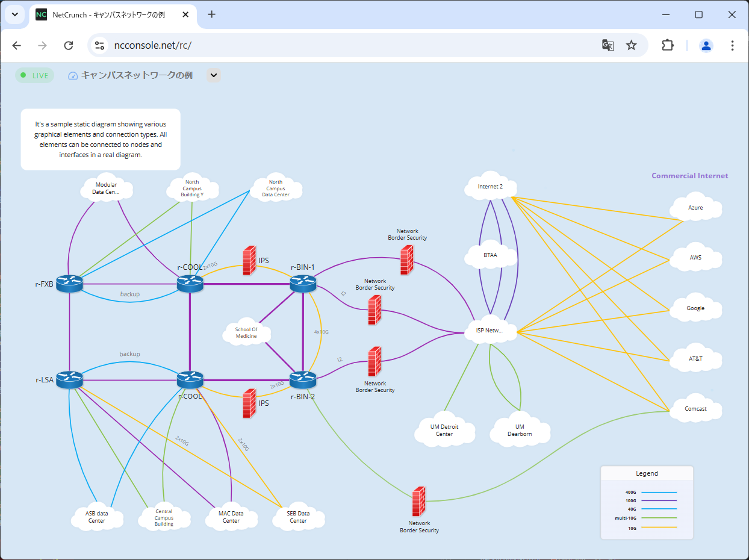The image size is (749, 560).
Task: Click the AWS cloud node
Action: pyautogui.click(x=695, y=258)
